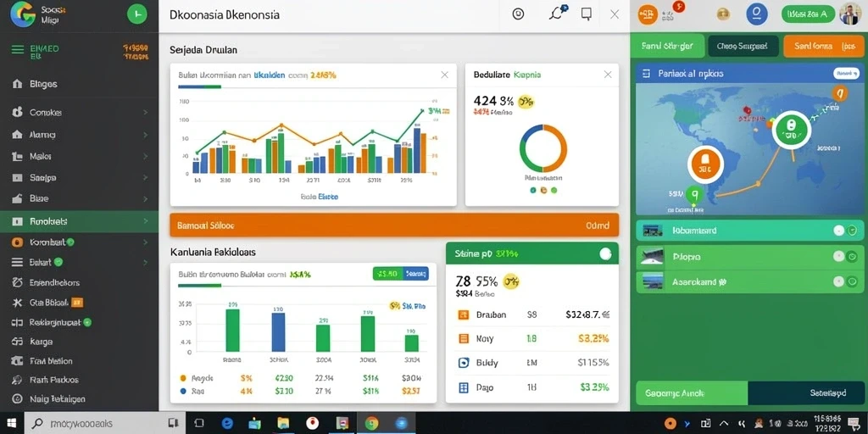
Task: Toggle the white switch on Stiine green header
Action: click(605, 254)
